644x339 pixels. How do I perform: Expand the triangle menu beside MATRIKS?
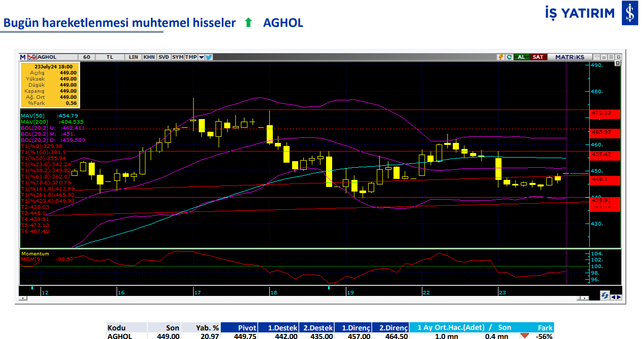tap(597, 57)
